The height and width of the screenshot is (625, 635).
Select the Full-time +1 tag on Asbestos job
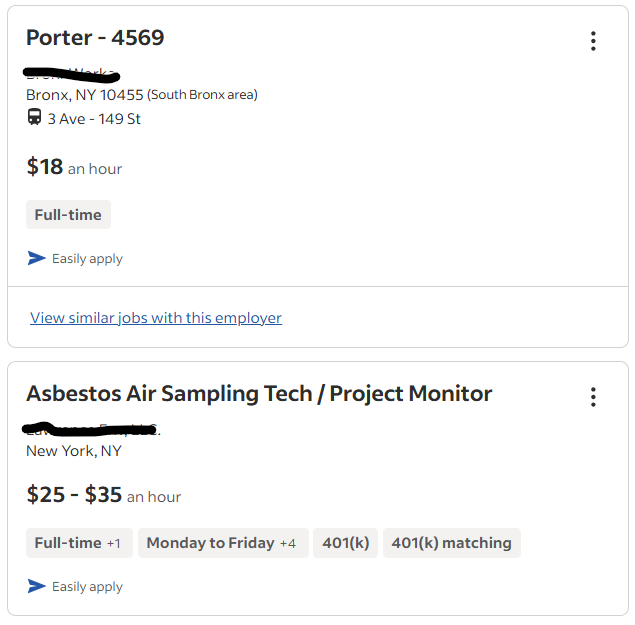point(79,543)
